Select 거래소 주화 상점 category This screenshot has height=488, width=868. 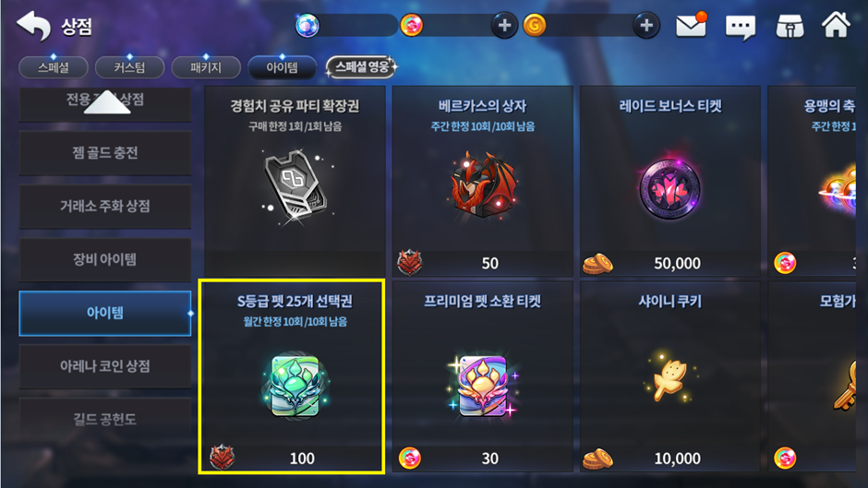pos(105,206)
